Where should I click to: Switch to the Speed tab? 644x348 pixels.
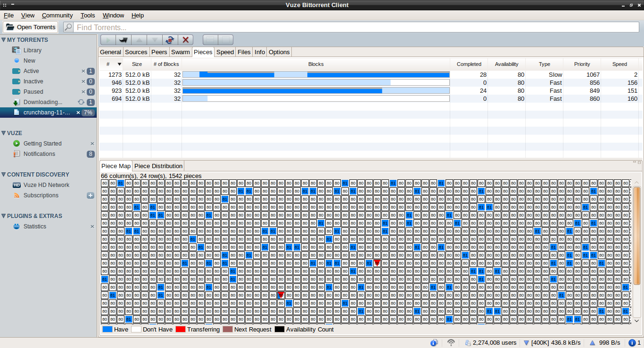[225, 52]
